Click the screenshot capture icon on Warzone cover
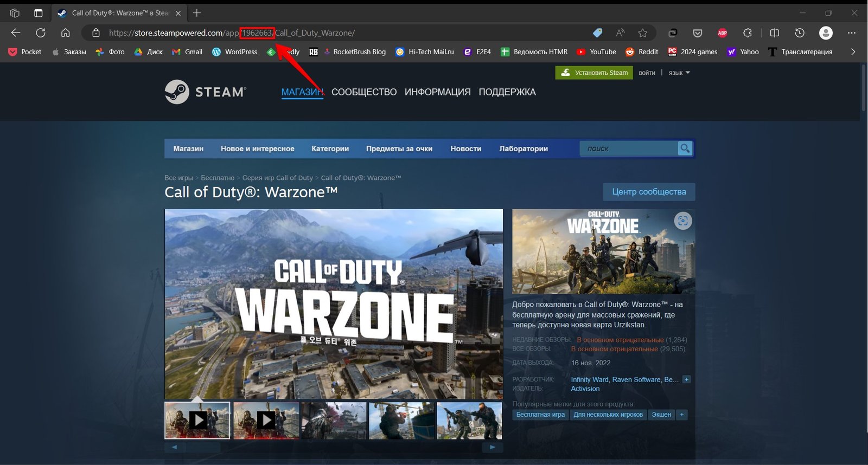This screenshot has width=868, height=465. coord(683,221)
